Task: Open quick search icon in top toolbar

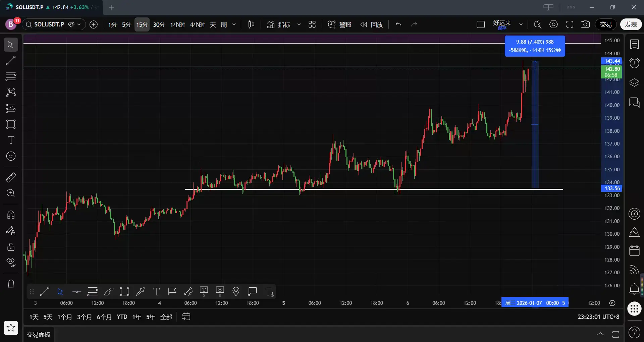Action: pos(538,24)
